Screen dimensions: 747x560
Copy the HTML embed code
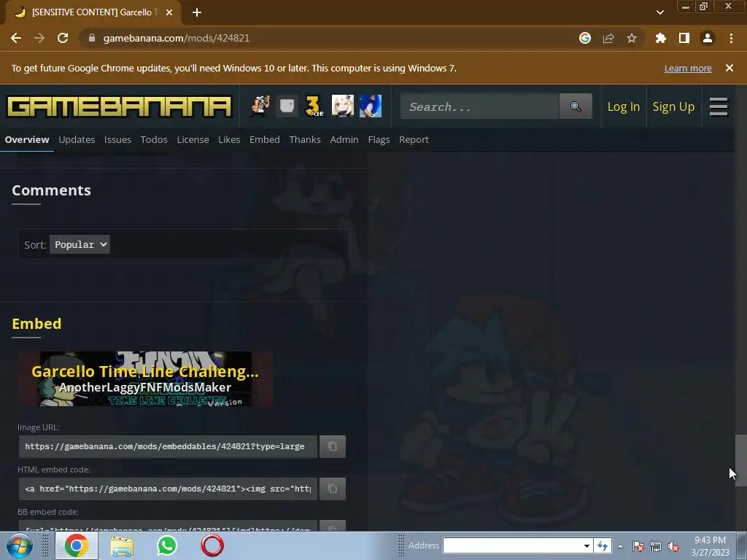tap(333, 489)
